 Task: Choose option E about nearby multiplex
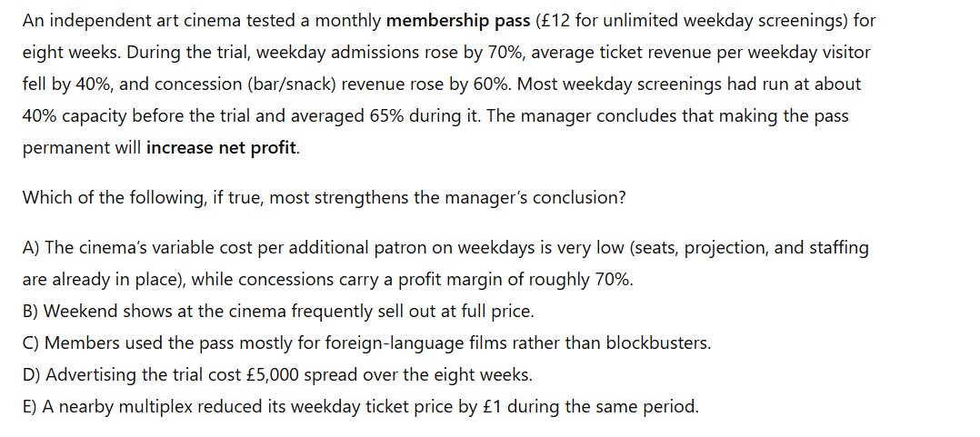click(30, 406)
